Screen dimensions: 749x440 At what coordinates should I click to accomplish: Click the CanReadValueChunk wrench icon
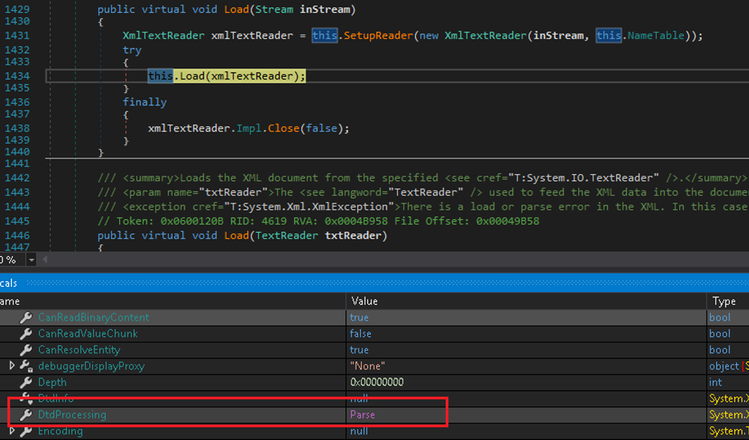tap(27, 333)
